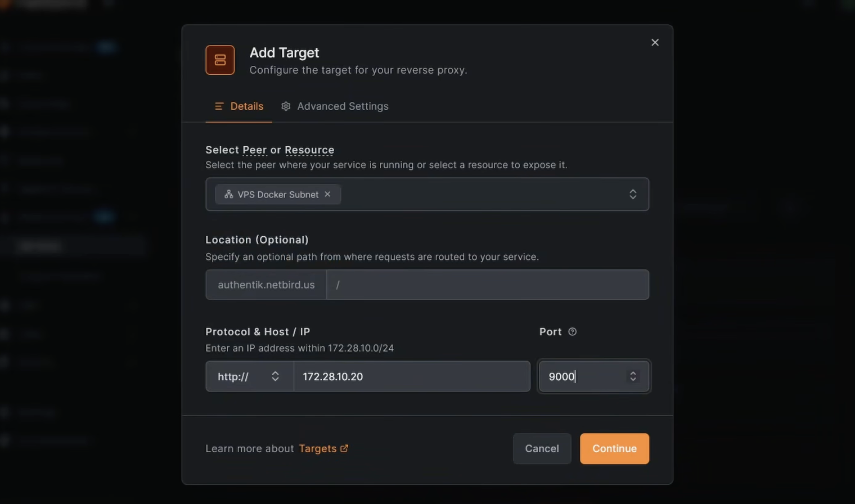
Task: Click the external link icon beside Targets
Action: tap(345, 448)
